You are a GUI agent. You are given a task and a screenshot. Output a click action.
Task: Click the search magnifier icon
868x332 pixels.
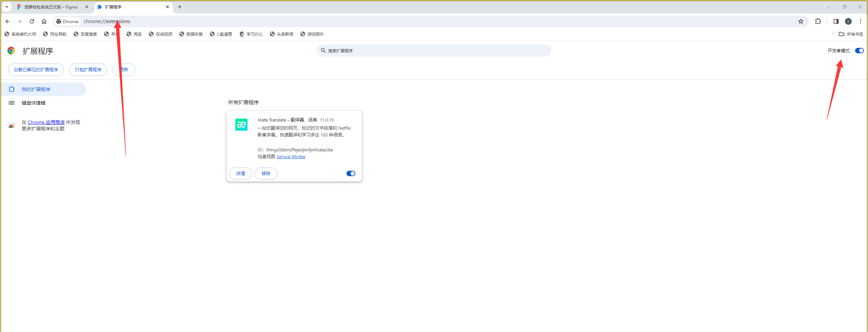(x=323, y=51)
